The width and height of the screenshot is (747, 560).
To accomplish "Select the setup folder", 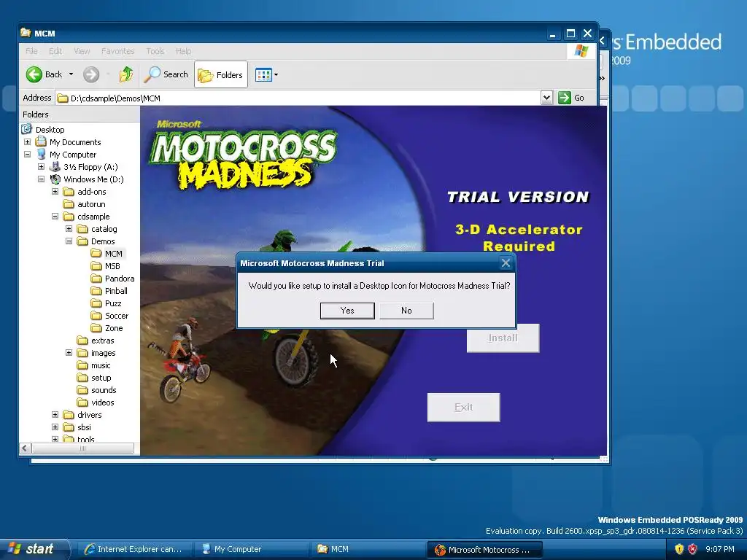I will click(x=101, y=378).
